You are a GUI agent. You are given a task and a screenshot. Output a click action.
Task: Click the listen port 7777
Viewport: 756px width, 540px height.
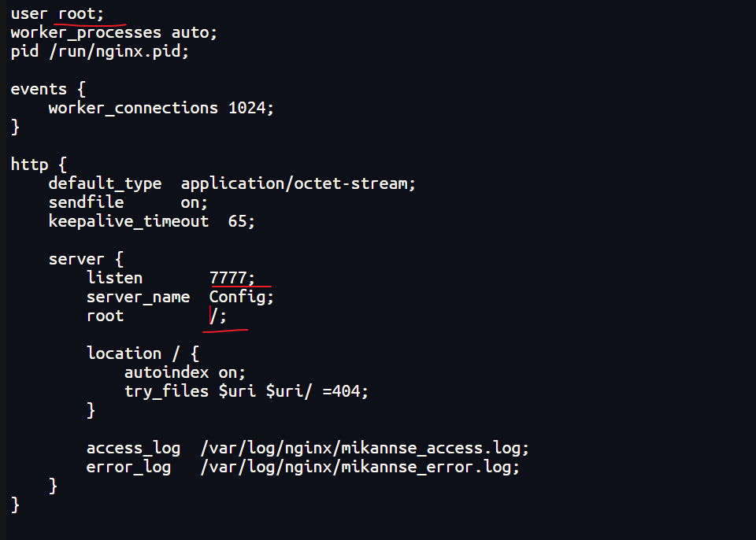[228, 278]
